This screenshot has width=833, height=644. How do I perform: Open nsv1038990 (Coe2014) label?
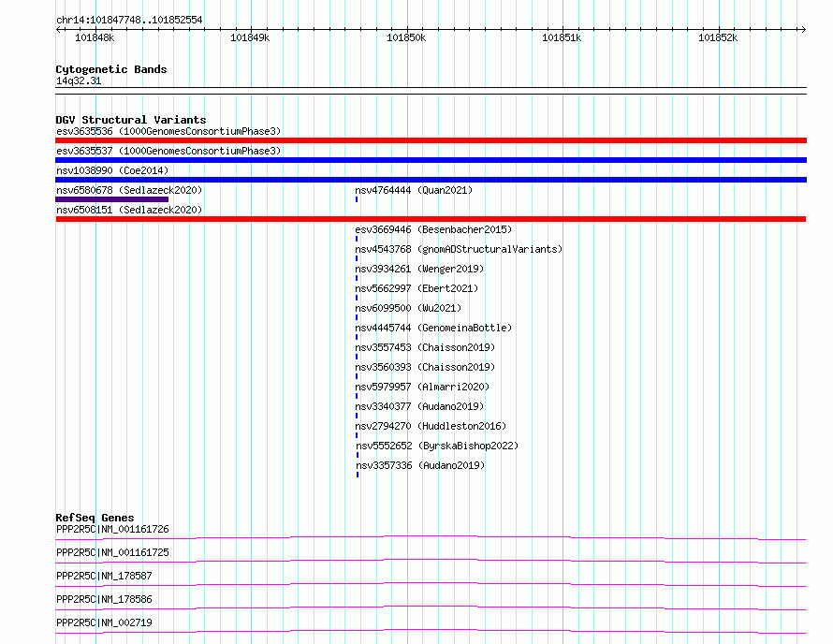tap(112, 170)
